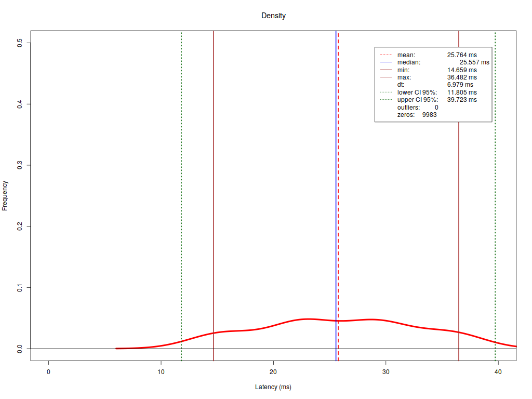532x399 pixels.
Task: Click the mean entry in the legend
Action: (x=406, y=55)
